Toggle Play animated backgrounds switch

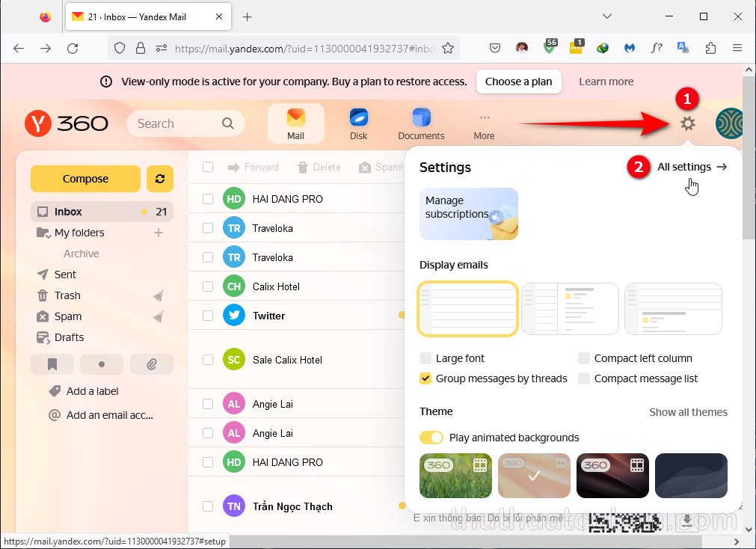[x=431, y=438]
